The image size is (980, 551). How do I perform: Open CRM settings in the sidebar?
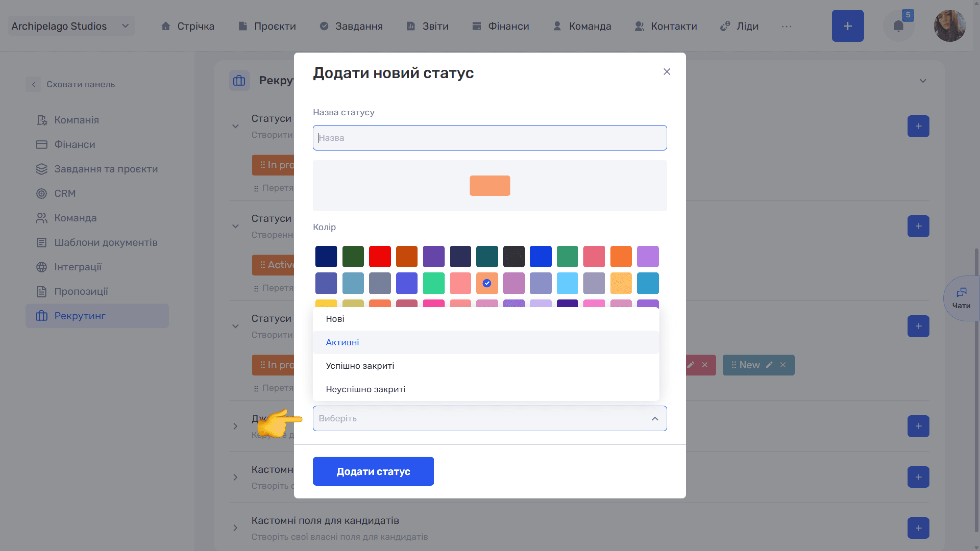[x=97, y=194]
